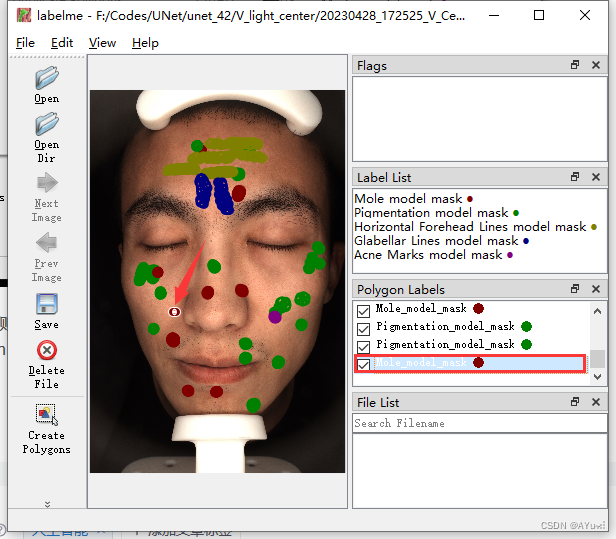Go to Next Image
Image resolution: width=616 pixels, height=539 pixels.
pyautogui.click(x=47, y=198)
